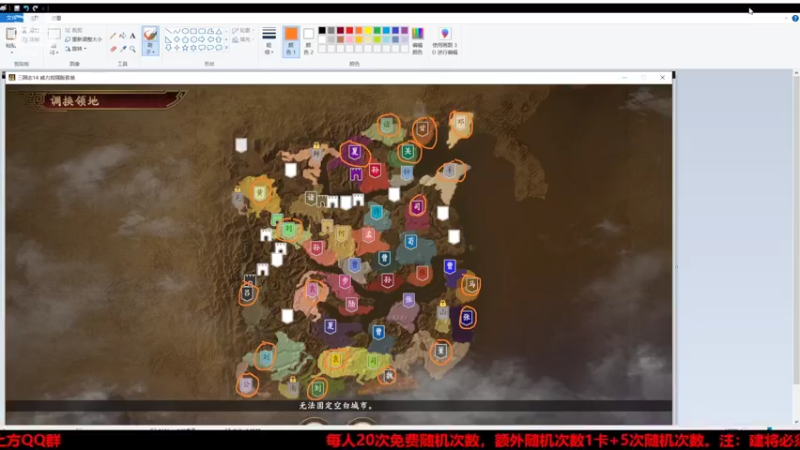Pick the red color swatch
The height and width of the screenshot is (450, 800).
pos(349,31)
